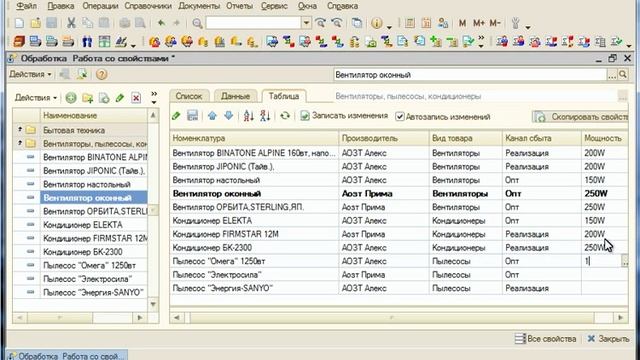640x360 pixels.
Task: Click the green pencil edit icon in the left panel
Action: [120, 98]
